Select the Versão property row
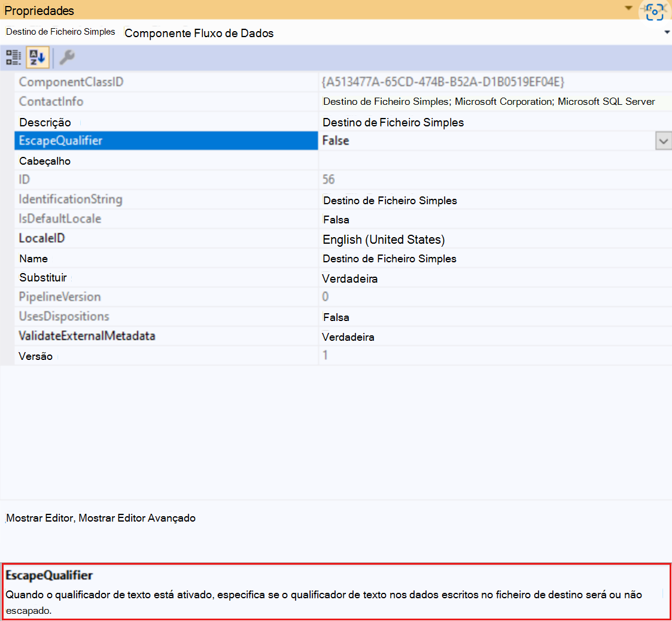This screenshot has height=621, width=672. tap(343, 356)
